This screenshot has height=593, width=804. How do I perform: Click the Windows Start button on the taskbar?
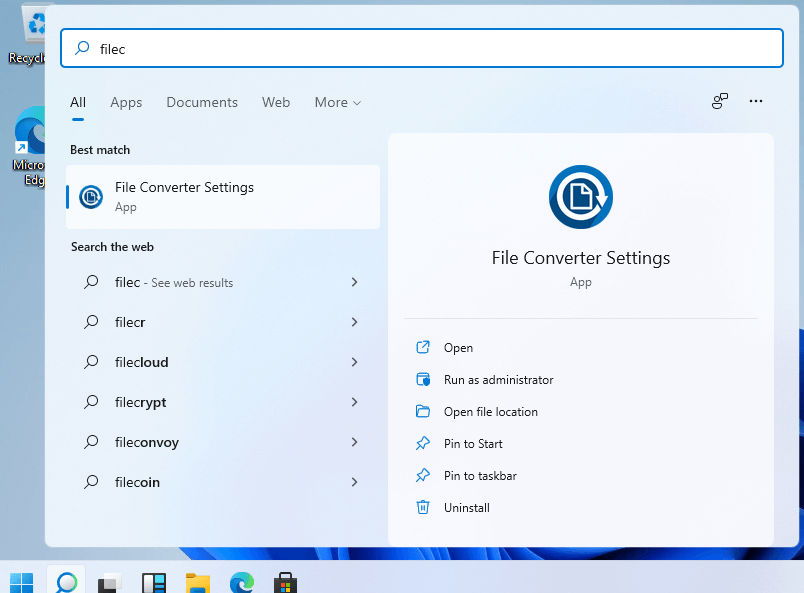tap(22, 583)
